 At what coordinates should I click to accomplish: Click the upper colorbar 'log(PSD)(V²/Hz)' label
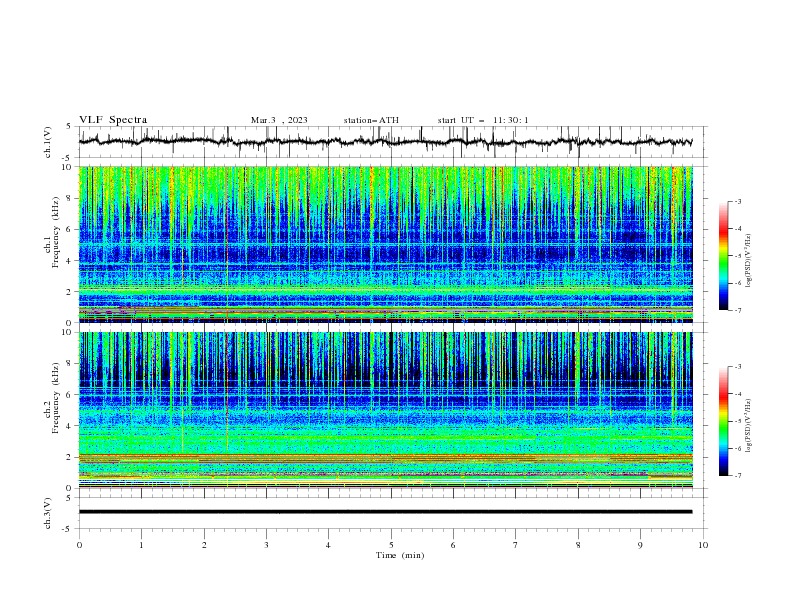coord(748,261)
